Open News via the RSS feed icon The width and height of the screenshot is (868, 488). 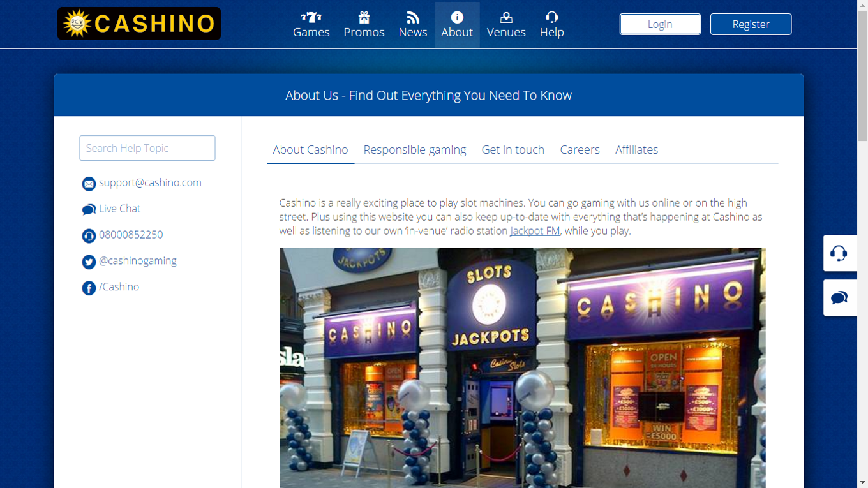point(413,17)
